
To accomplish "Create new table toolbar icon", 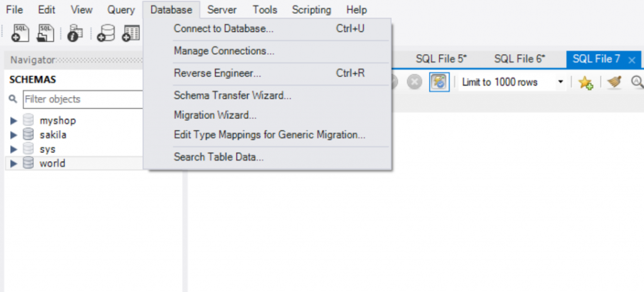I will tap(131, 33).
